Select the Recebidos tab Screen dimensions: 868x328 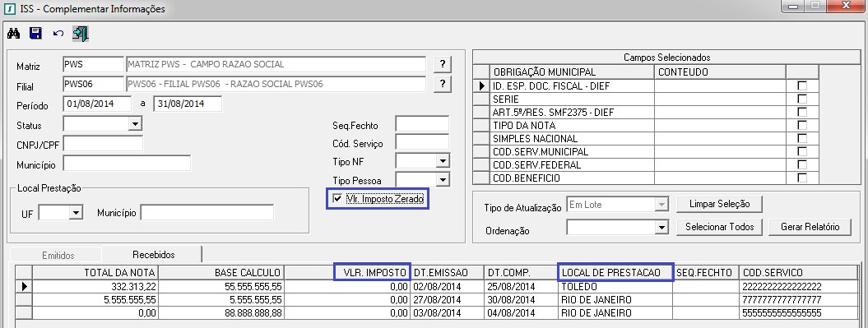coord(153,255)
